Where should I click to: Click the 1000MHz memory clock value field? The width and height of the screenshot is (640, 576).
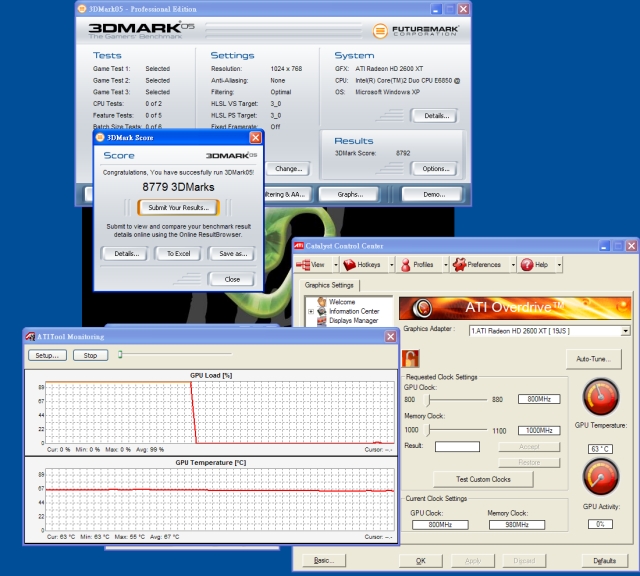pos(539,431)
